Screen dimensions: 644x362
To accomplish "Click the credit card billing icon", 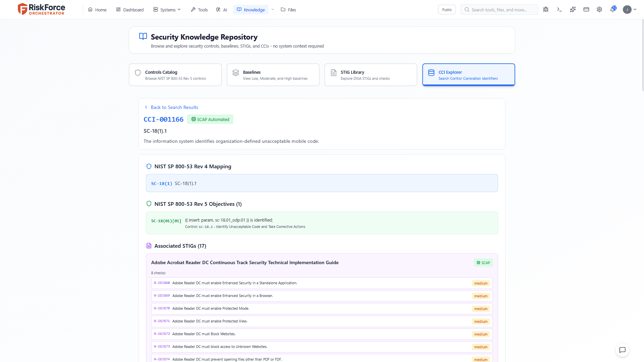I will [586, 10].
